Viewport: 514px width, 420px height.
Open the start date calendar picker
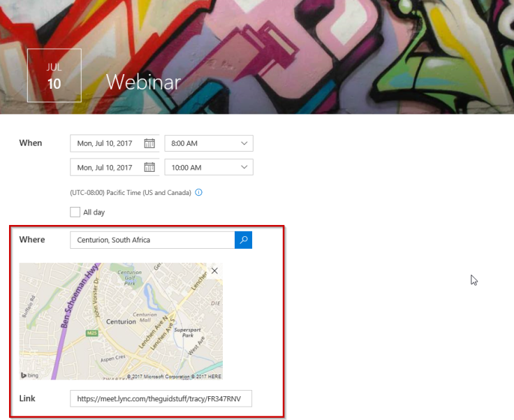click(x=149, y=143)
